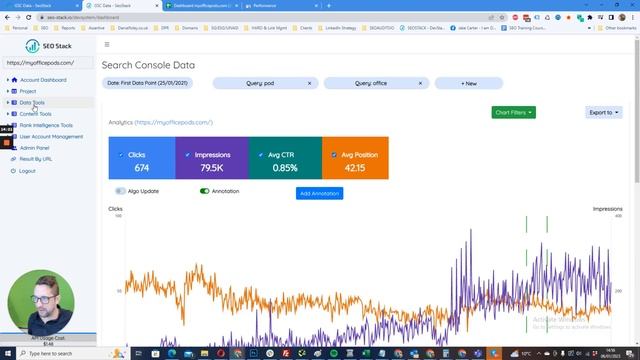Toggle the Avg CTR metric checkbox
640x360 pixels.
pyautogui.click(x=261, y=155)
